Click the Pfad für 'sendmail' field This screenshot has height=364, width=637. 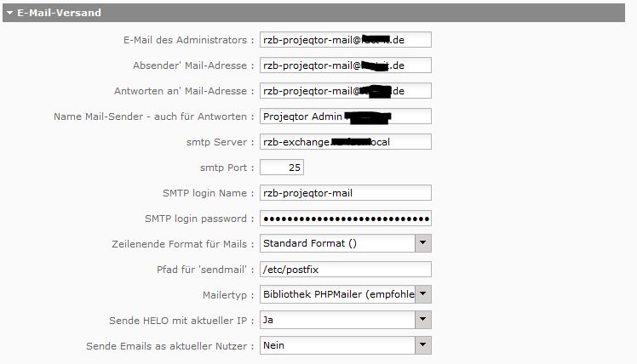[x=345, y=270]
